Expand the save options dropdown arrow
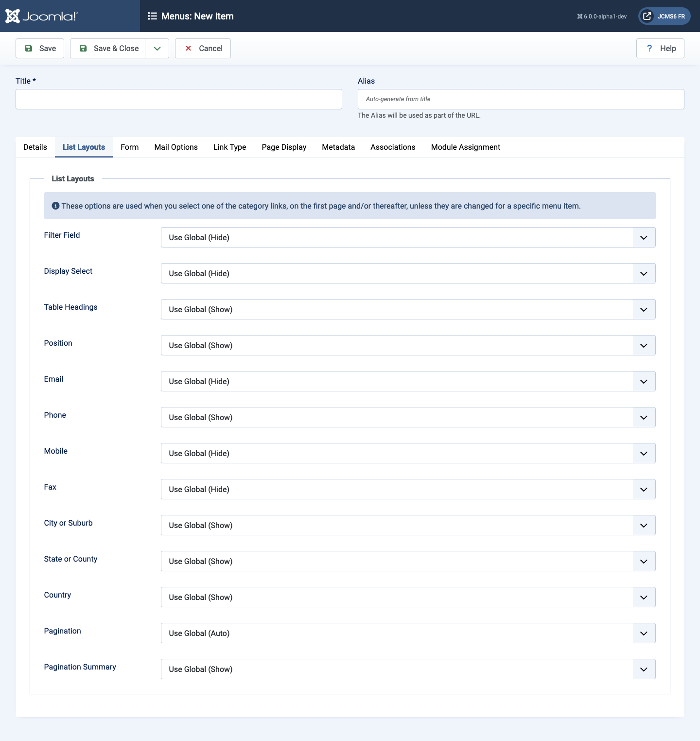This screenshot has width=700, height=741. click(157, 48)
